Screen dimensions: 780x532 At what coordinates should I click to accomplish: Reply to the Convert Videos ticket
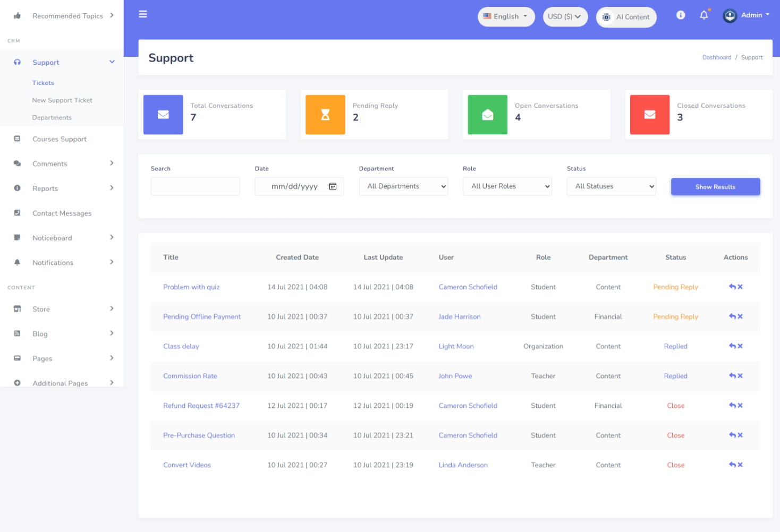click(732, 465)
